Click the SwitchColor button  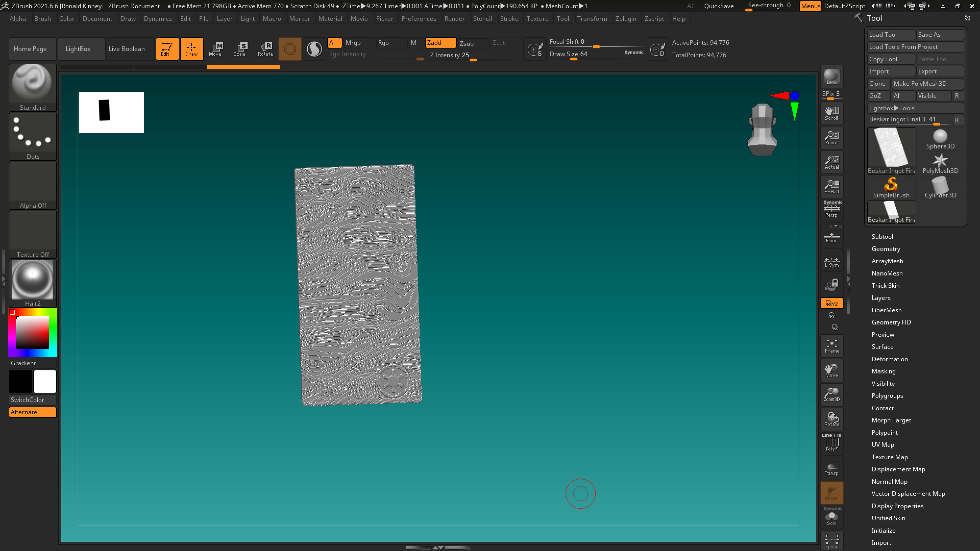[32, 400]
